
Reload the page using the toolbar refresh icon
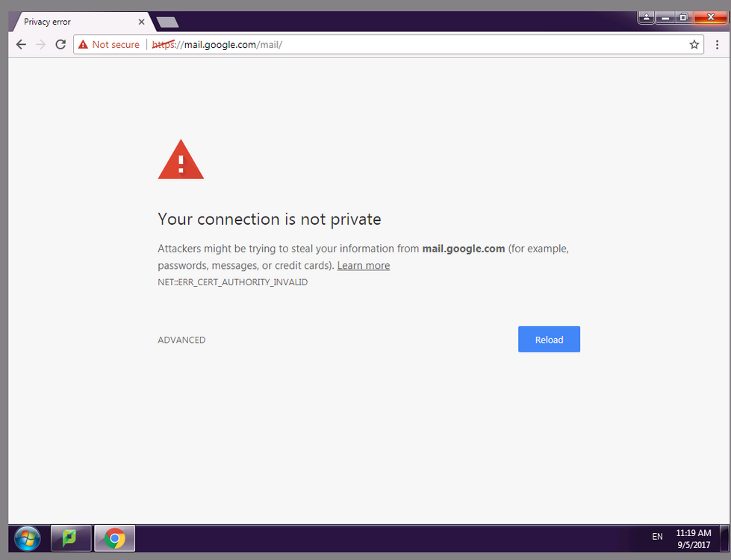[x=60, y=45]
